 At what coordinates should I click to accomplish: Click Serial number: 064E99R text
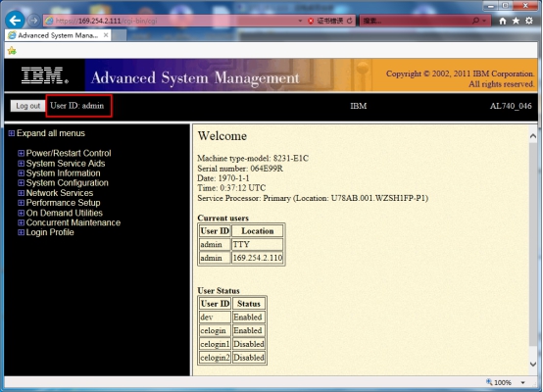(240, 169)
